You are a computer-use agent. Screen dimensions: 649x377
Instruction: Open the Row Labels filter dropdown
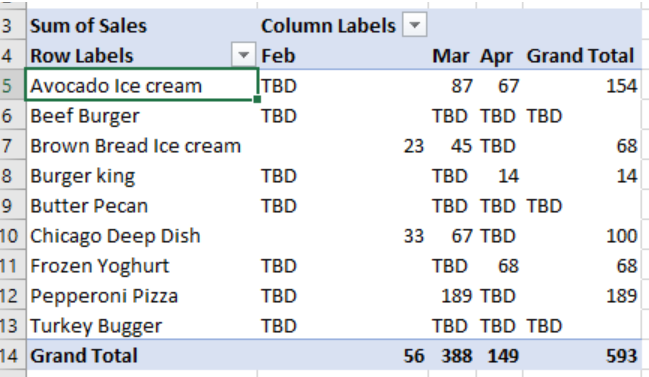(x=243, y=55)
